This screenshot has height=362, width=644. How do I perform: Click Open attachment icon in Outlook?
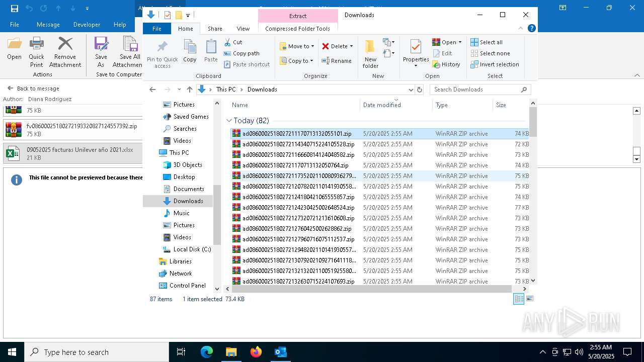[14, 49]
